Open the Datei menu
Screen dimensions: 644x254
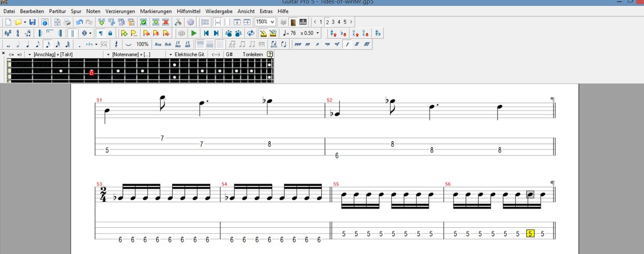[x=9, y=11]
